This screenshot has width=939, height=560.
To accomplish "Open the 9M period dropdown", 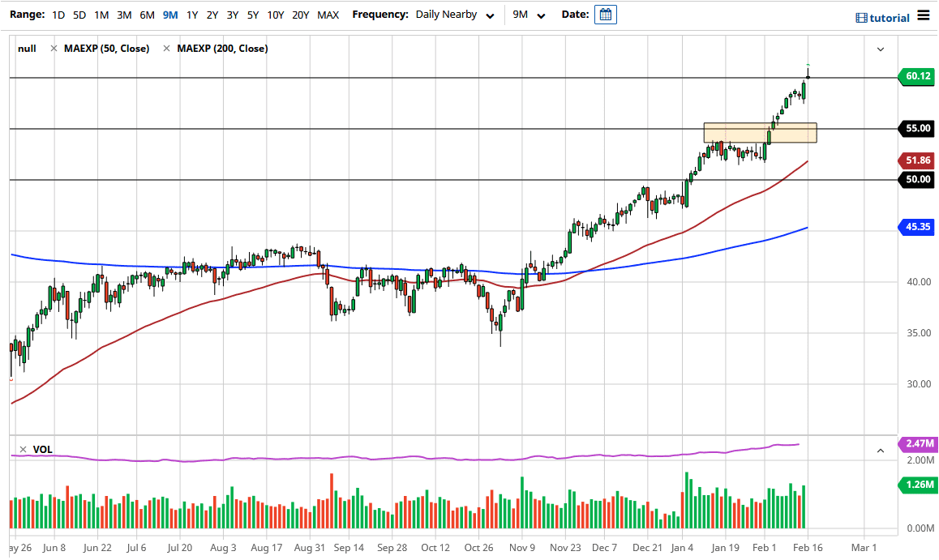I will click(530, 15).
